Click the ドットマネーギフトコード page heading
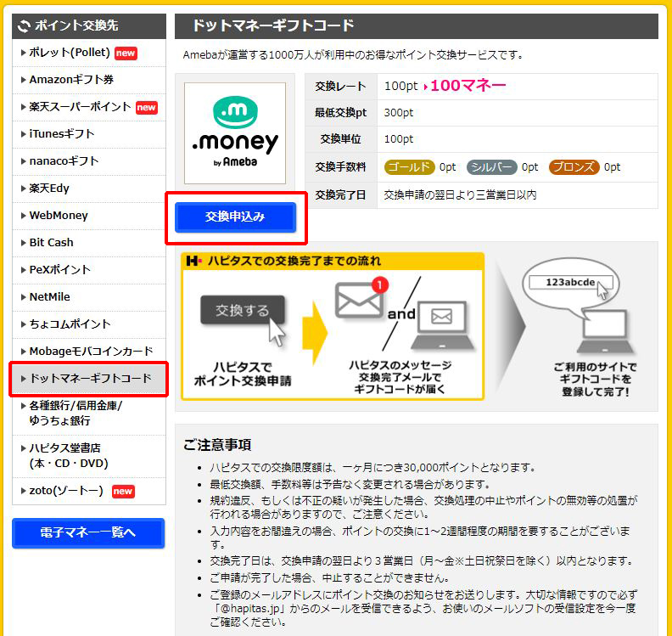The width and height of the screenshot is (672, 636). [x=273, y=25]
